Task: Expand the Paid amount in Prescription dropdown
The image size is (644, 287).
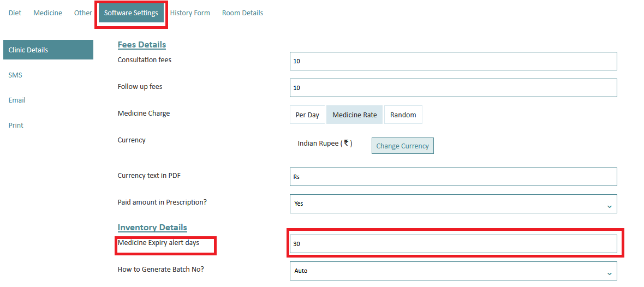Action: coord(454,204)
